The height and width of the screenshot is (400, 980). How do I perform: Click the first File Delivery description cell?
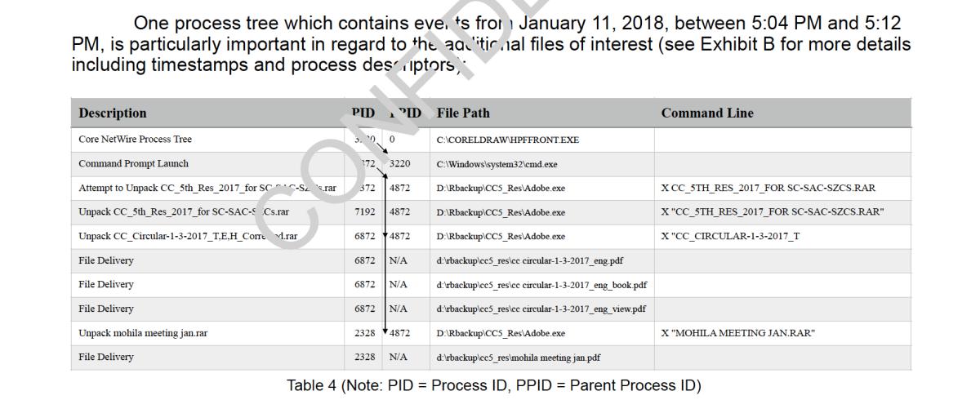pyautogui.click(x=106, y=260)
